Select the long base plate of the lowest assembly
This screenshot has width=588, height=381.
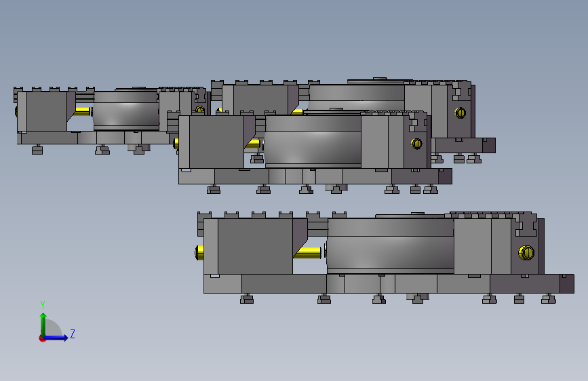pos(389,283)
